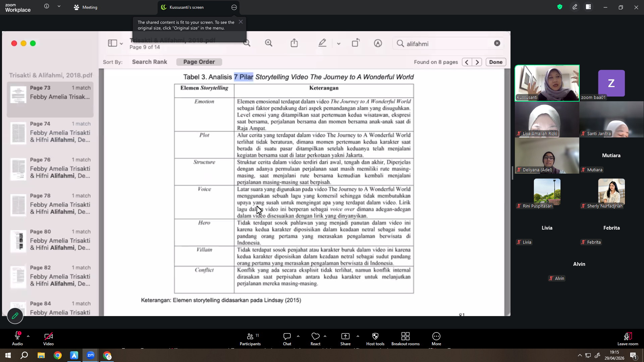Toggle the Preview sidebar view button
This screenshot has height=362, width=644.
[112, 43]
